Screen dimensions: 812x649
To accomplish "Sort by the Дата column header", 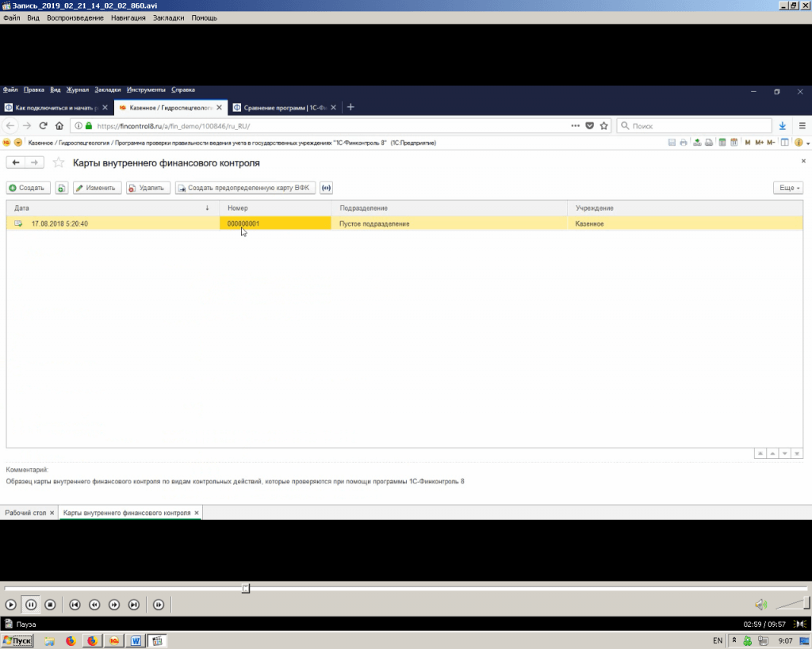I will click(111, 208).
